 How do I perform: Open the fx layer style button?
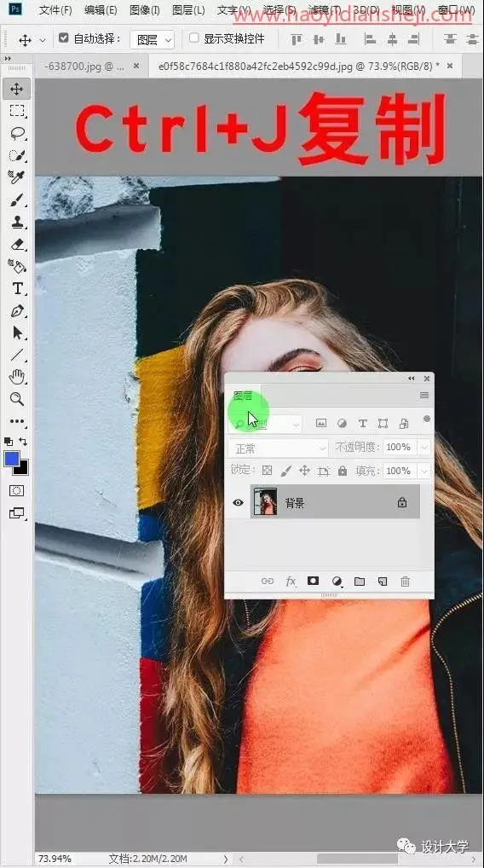pyautogui.click(x=291, y=582)
